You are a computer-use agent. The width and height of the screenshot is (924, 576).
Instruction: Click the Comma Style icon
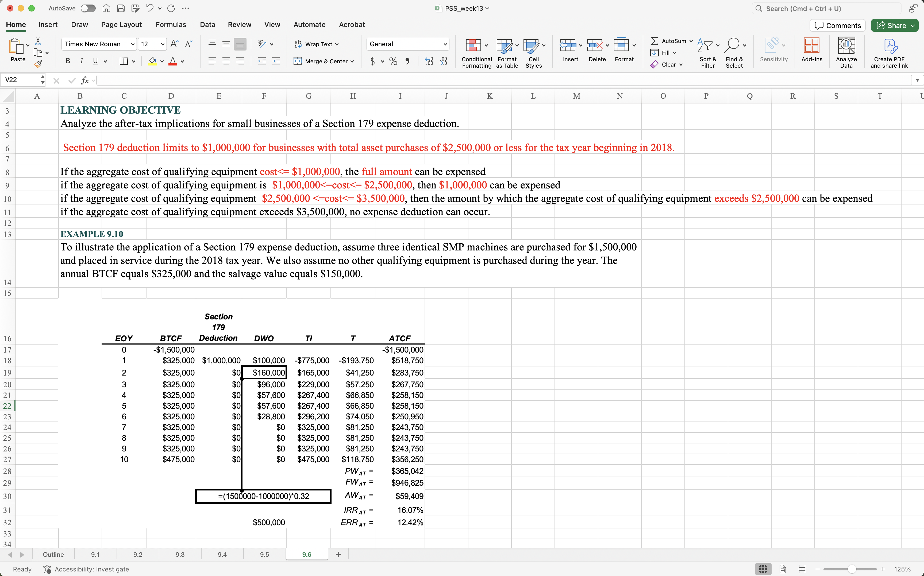[407, 61]
